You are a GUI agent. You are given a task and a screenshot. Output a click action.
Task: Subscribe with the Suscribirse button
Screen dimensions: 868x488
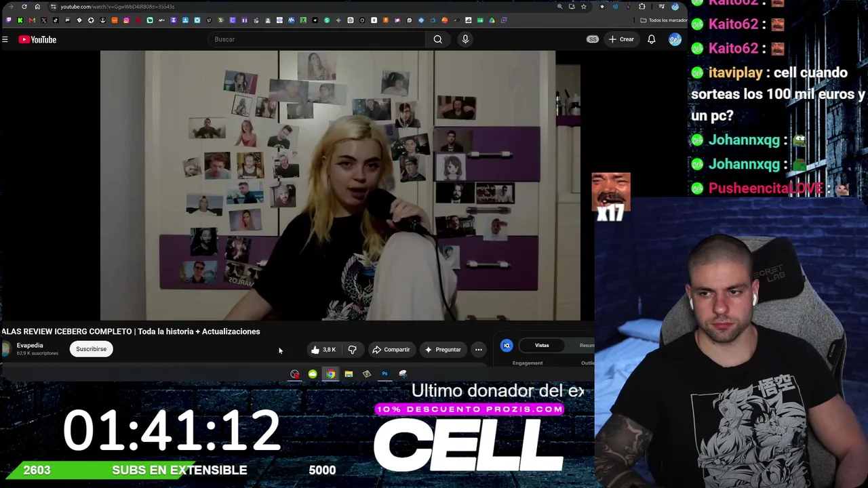point(91,349)
